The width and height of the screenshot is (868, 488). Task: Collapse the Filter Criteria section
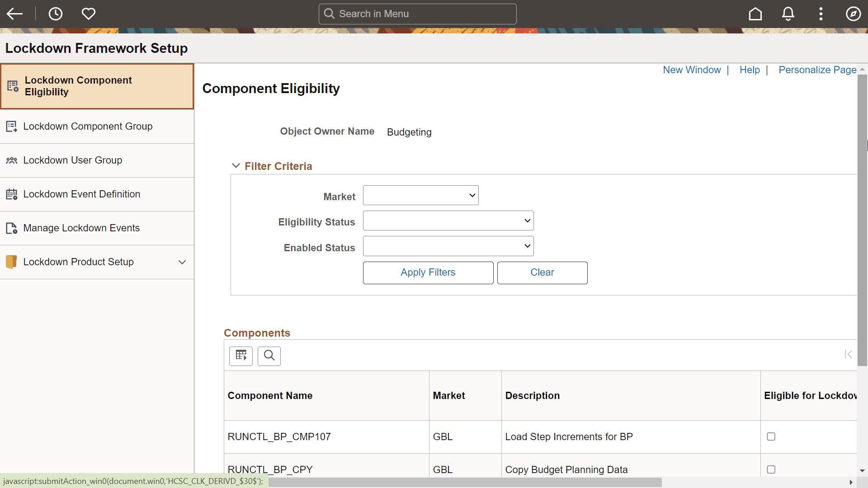pos(236,166)
